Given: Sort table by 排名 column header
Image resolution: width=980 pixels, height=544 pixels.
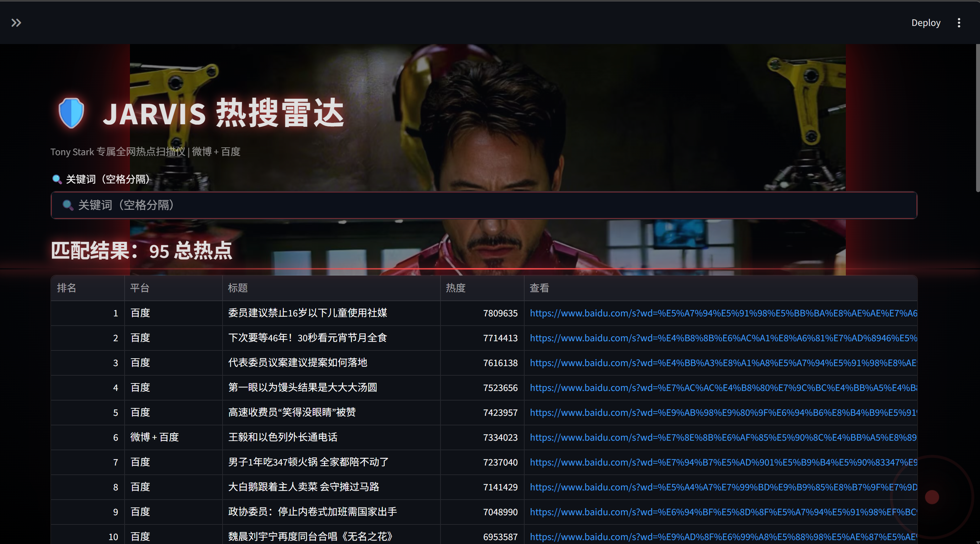Looking at the screenshot, I should 67,288.
